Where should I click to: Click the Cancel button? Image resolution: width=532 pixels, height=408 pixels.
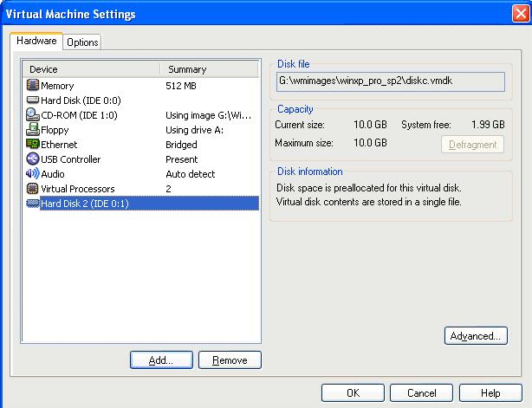coord(421,392)
